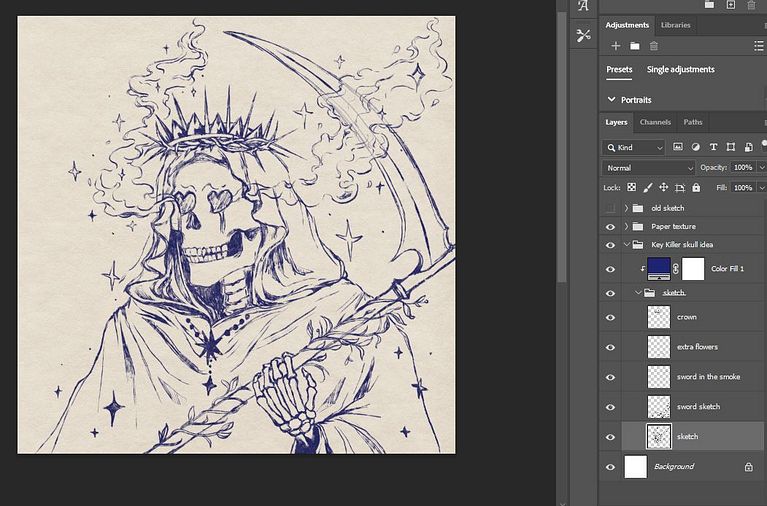Toggle visibility of Paper texture group

pyautogui.click(x=610, y=226)
